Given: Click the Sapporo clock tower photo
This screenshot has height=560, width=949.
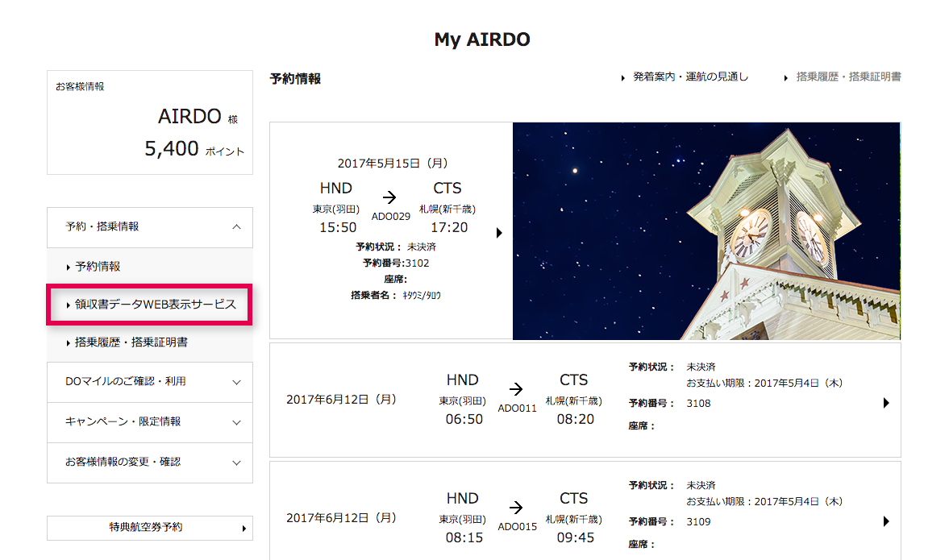Looking at the screenshot, I should coord(706,230).
